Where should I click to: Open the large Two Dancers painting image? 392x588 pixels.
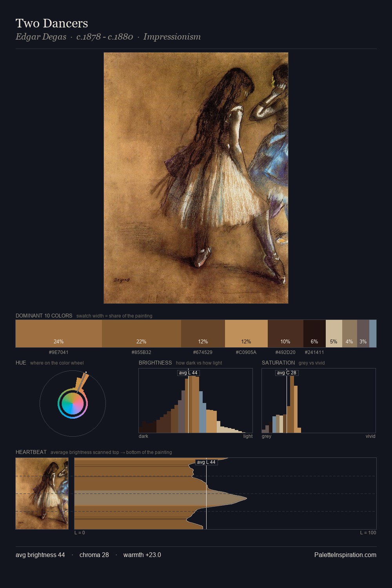point(196,178)
